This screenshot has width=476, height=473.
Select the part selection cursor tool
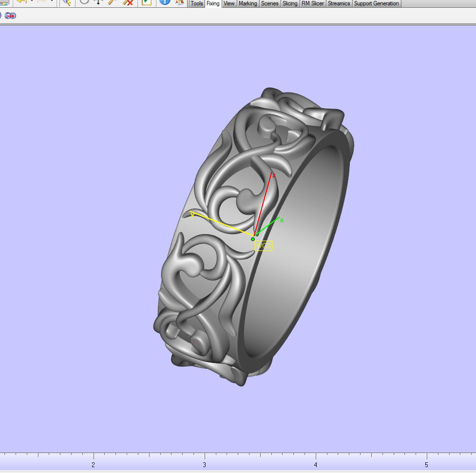[x=66, y=2]
